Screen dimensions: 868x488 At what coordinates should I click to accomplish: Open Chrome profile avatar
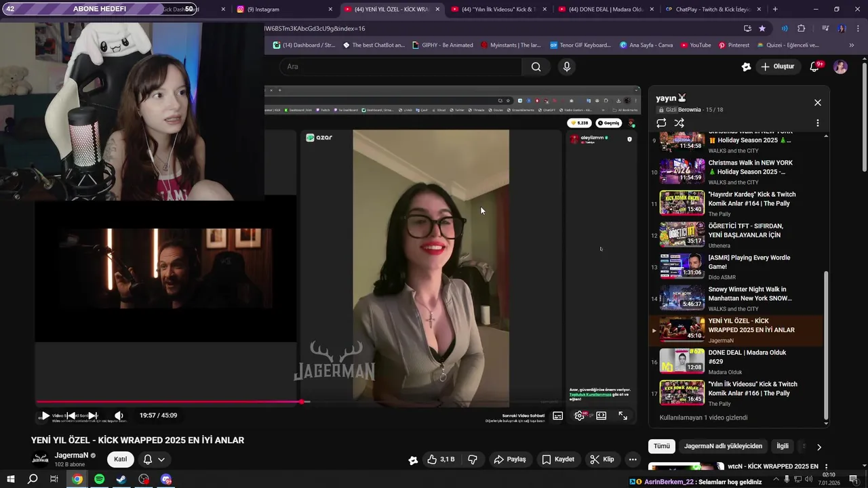click(x=842, y=28)
